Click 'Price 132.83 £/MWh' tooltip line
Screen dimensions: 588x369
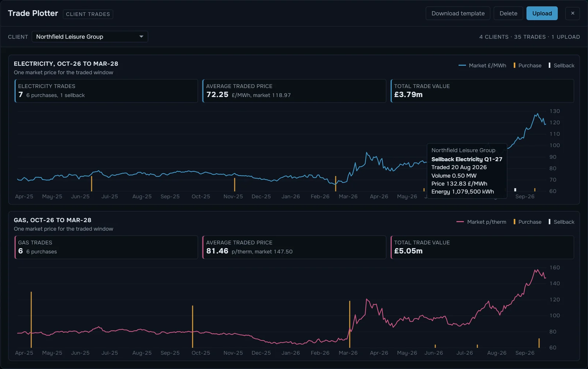pyautogui.click(x=459, y=184)
